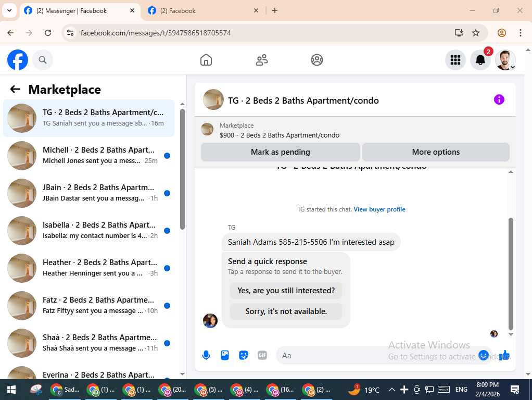Screen dimensions: 532x400
Task: Mark the listing as pending
Action: 280,152
